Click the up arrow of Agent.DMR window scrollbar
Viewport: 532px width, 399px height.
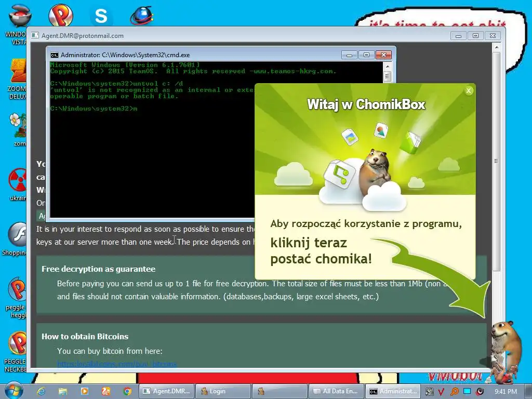pos(496,47)
